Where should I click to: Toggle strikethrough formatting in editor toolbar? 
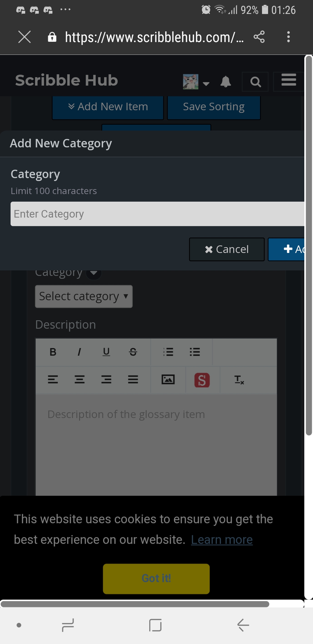tap(133, 352)
